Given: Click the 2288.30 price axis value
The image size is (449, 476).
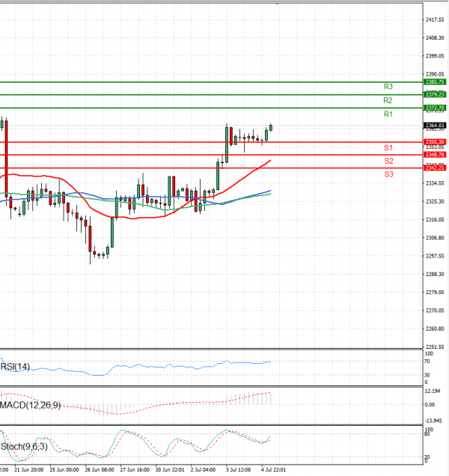Looking at the screenshot, I should [x=435, y=274].
